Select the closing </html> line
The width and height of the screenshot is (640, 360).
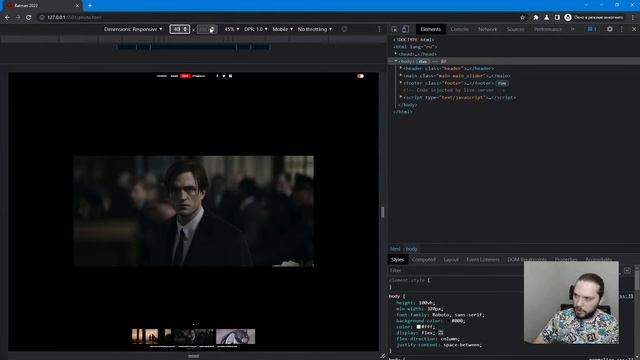[403, 112]
